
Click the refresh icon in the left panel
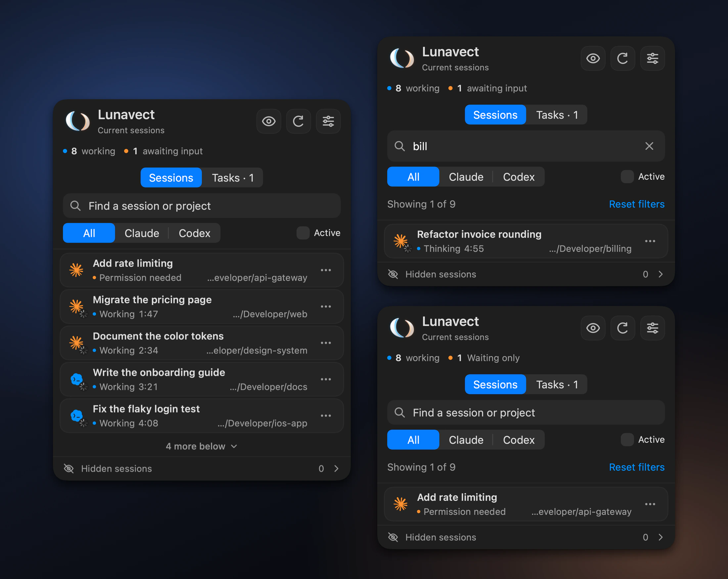(298, 121)
